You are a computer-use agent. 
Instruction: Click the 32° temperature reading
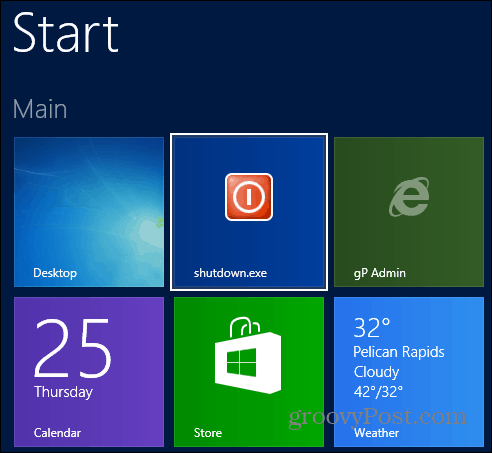(x=372, y=328)
